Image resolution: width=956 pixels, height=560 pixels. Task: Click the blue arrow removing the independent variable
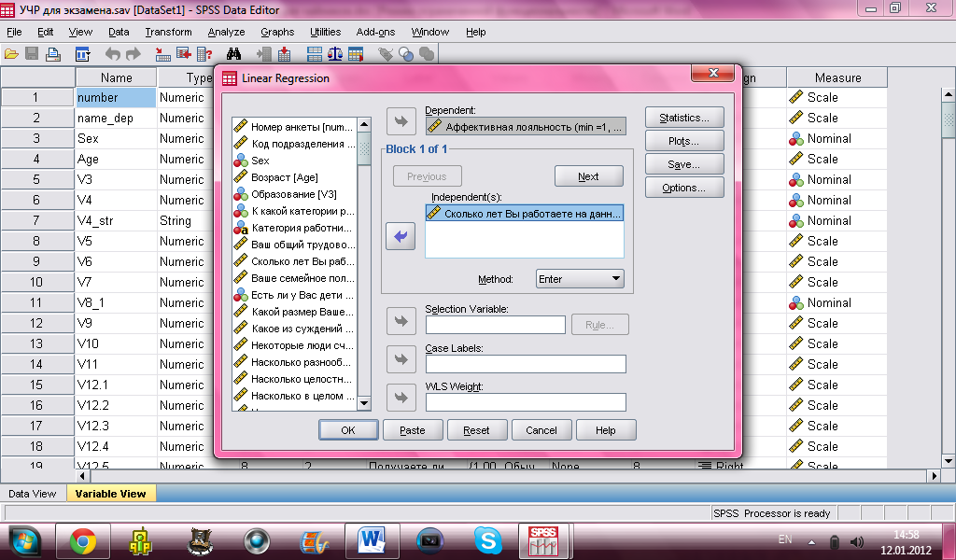(401, 236)
